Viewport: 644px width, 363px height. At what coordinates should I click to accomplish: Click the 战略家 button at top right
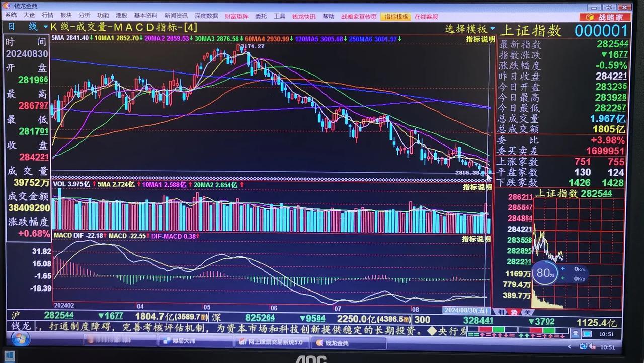pyautogui.click(x=604, y=17)
